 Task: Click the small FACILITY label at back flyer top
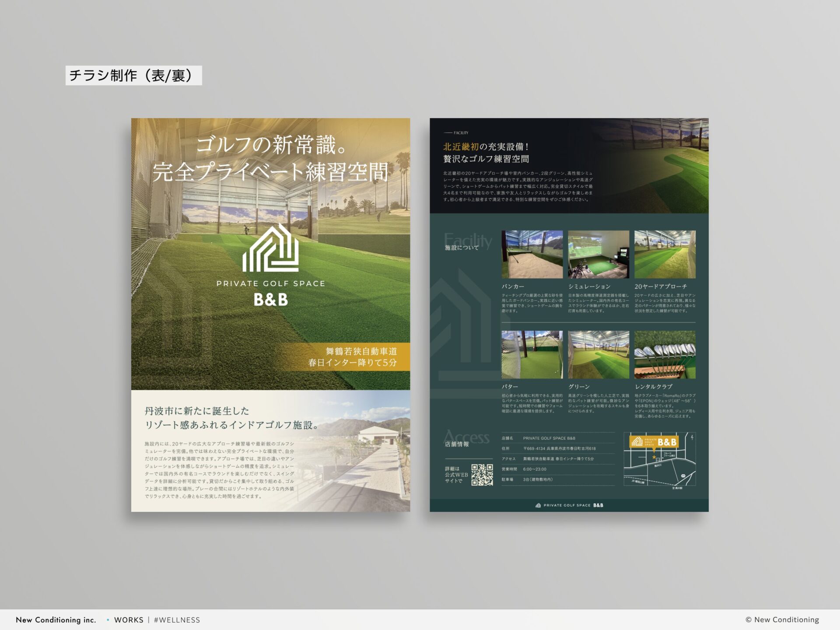pyautogui.click(x=461, y=133)
